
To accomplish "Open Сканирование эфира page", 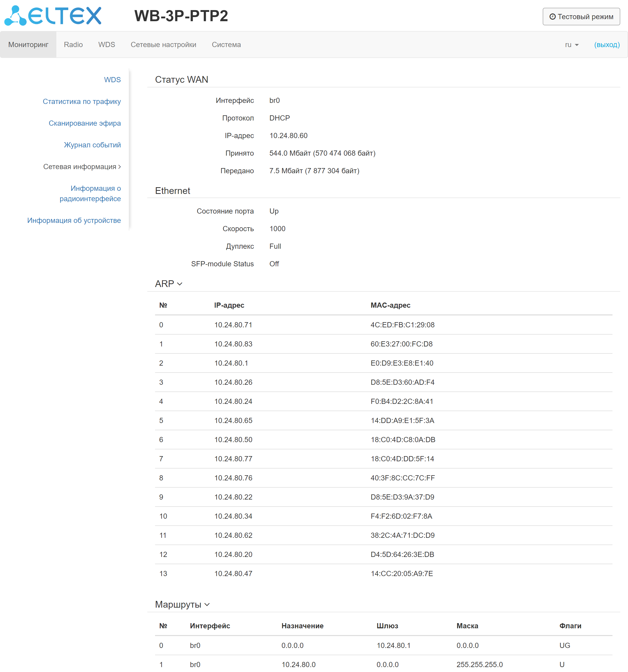I will tap(85, 123).
